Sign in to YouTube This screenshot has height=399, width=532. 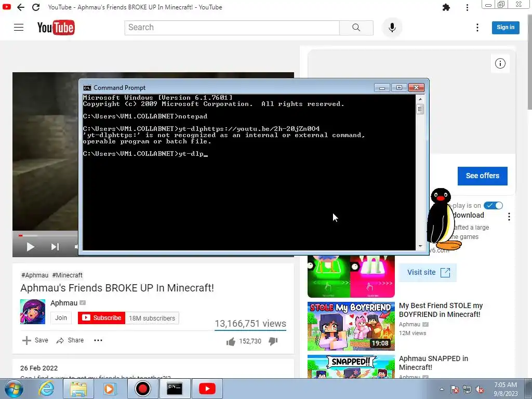click(x=506, y=28)
